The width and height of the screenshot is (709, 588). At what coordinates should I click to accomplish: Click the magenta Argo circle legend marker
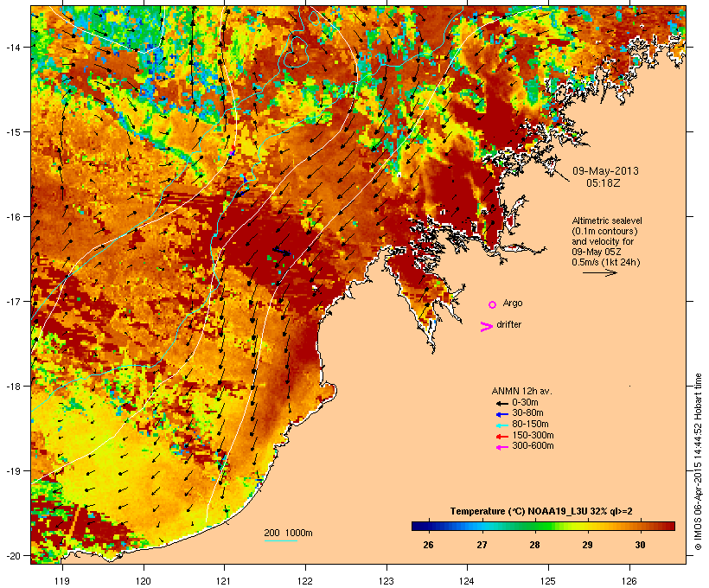tap(492, 304)
